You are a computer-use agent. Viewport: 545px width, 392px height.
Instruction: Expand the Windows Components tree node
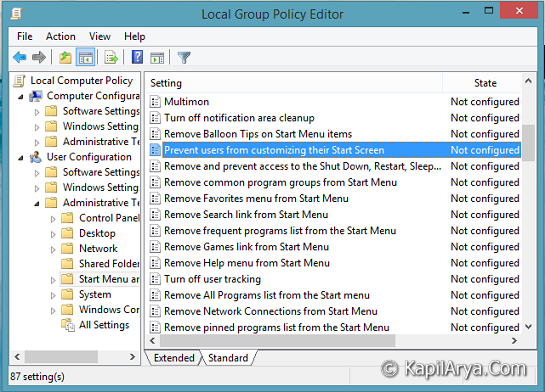pos(53,311)
